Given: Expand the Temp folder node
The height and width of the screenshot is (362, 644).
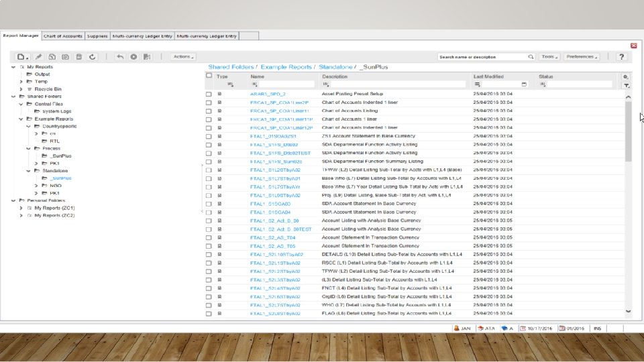Looking at the screenshot, I should pos(21,82).
